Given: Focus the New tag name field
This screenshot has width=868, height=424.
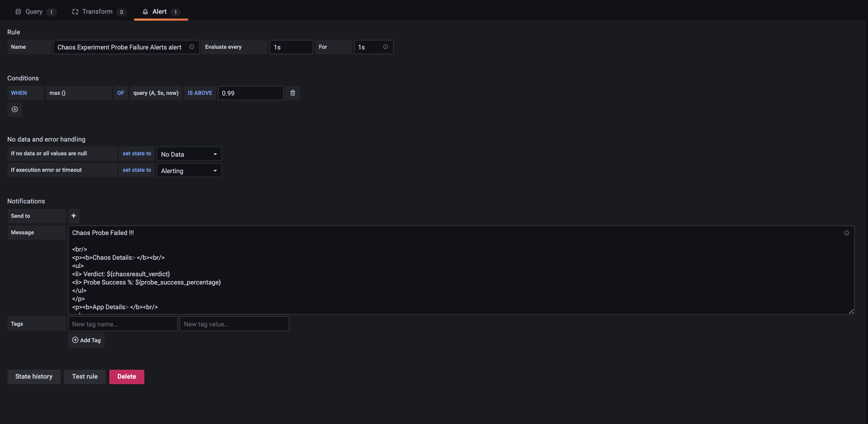Looking at the screenshot, I should pyautogui.click(x=123, y=324).
